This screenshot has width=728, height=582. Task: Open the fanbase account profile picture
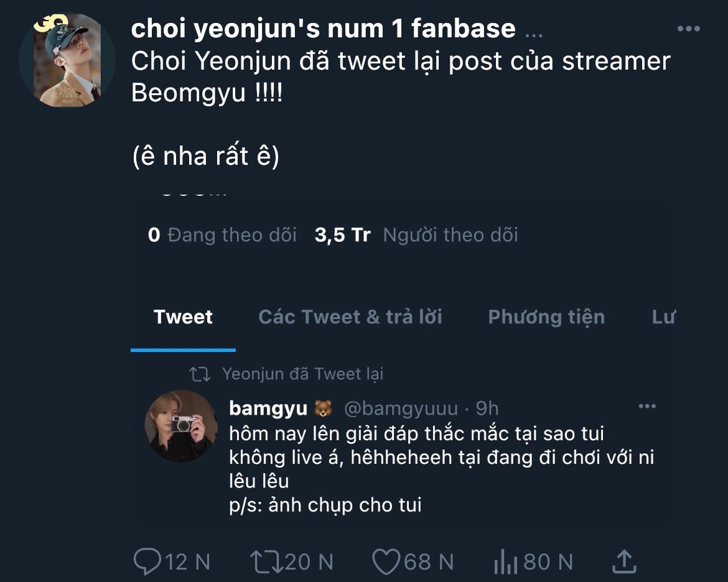point(67,60)
